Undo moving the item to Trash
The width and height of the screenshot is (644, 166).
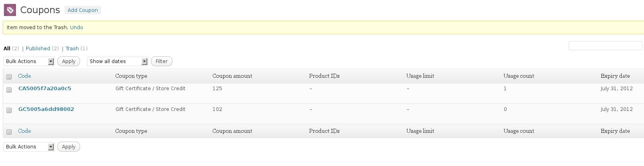click(x=76, y=28)
